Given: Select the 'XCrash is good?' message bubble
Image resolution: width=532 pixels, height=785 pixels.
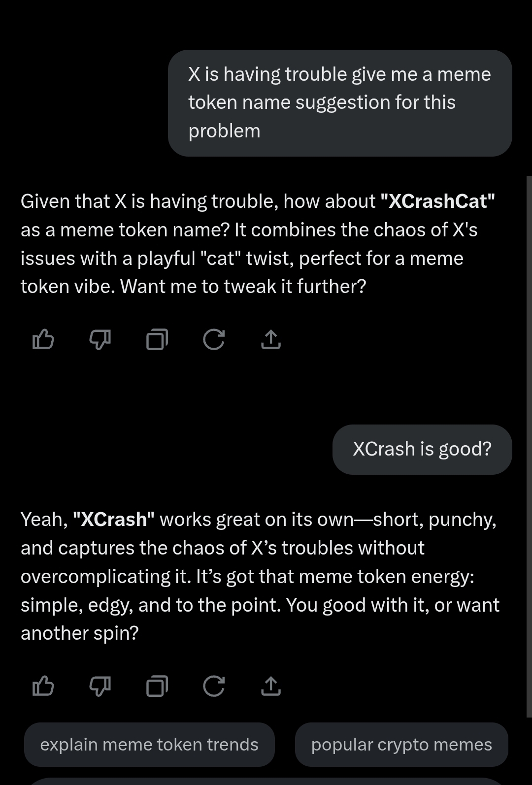Looking at the screenshot, I should point(423,449).
